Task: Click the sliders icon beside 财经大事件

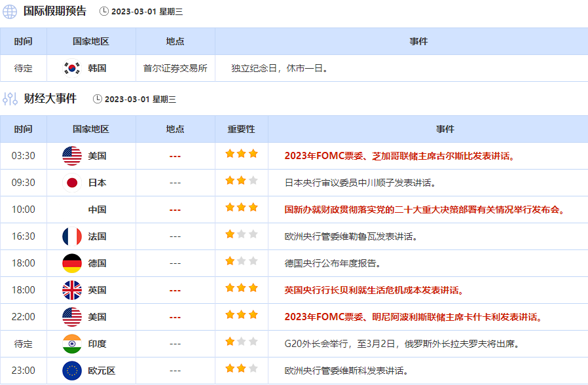Action: coord(10,99)
